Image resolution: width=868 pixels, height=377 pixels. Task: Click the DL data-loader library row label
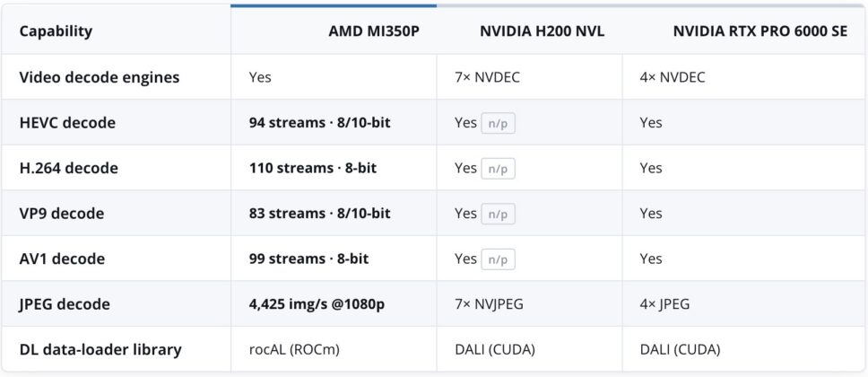100,350
